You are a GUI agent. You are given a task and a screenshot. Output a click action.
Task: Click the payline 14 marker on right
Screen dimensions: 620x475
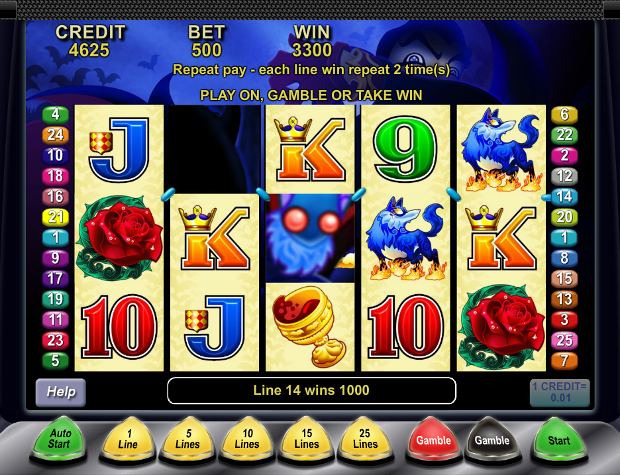564,197
